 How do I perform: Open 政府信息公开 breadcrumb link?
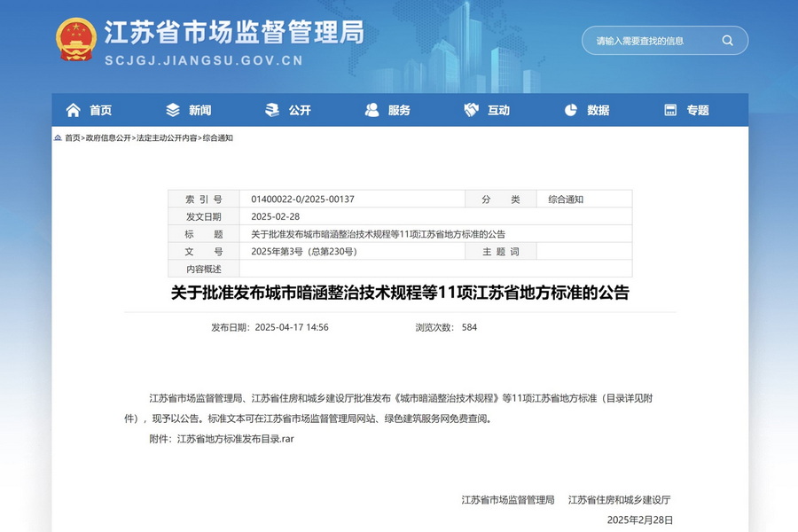point(108,138)
